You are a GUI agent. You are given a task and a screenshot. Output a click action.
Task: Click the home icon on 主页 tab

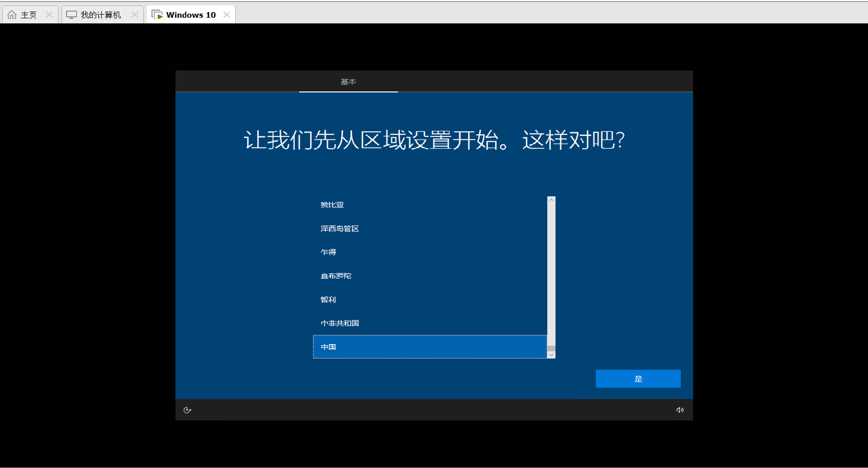[x=12, y=15]
